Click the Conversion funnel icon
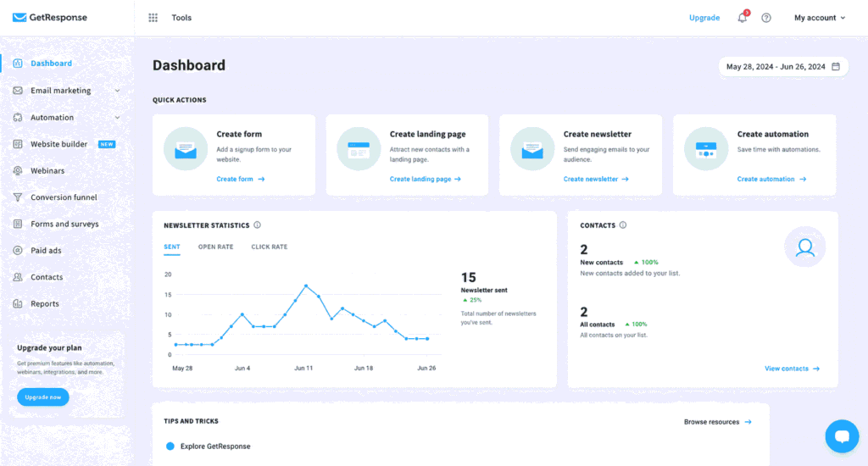The image size is (868, 466). pos(18,197)
